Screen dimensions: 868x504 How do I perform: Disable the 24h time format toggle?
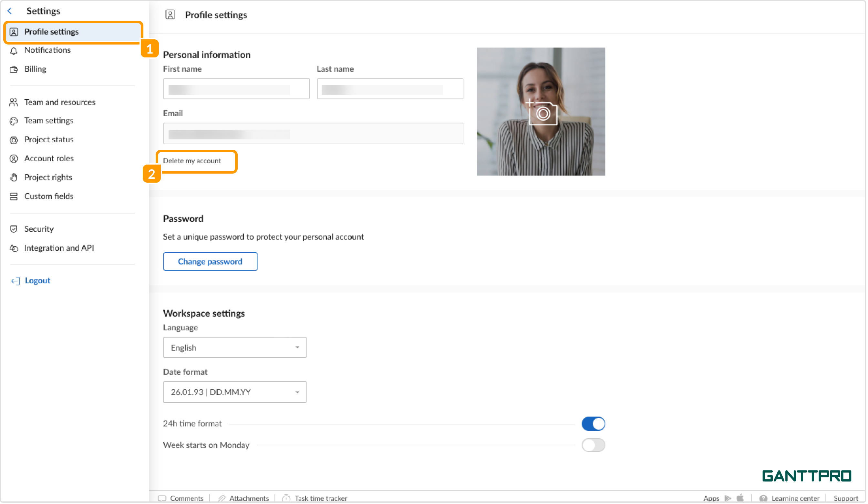coord(593,423)
